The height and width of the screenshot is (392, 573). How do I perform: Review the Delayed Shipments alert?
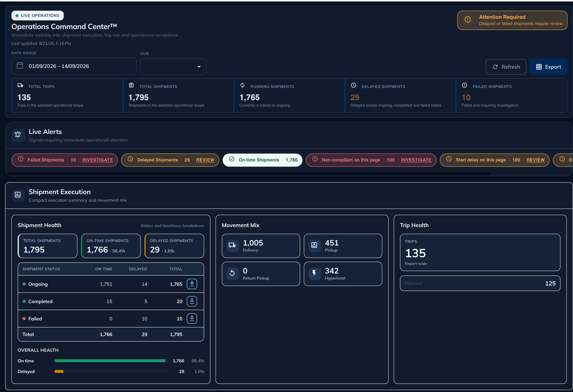pos(205,160)
